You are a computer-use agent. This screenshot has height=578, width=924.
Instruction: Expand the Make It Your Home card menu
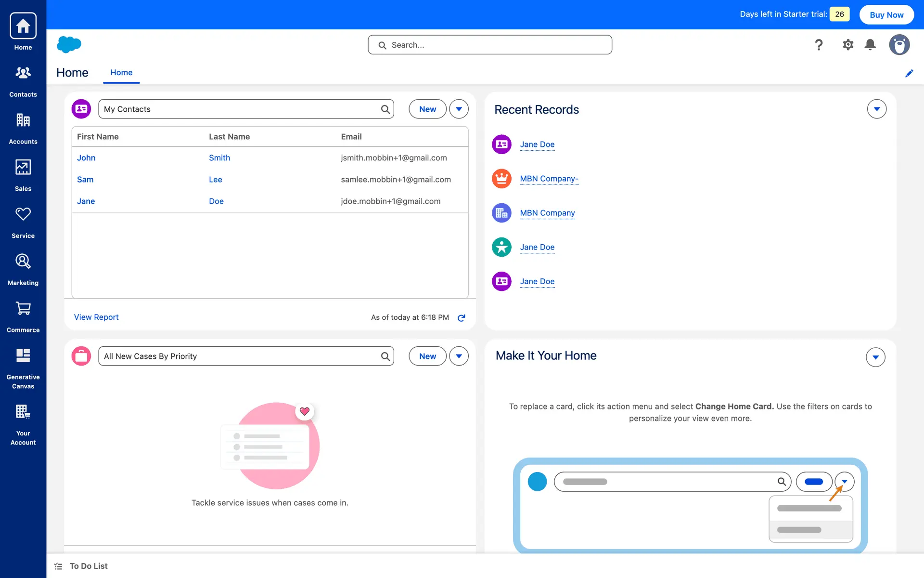pyautogui.click(x=875, y=357)
